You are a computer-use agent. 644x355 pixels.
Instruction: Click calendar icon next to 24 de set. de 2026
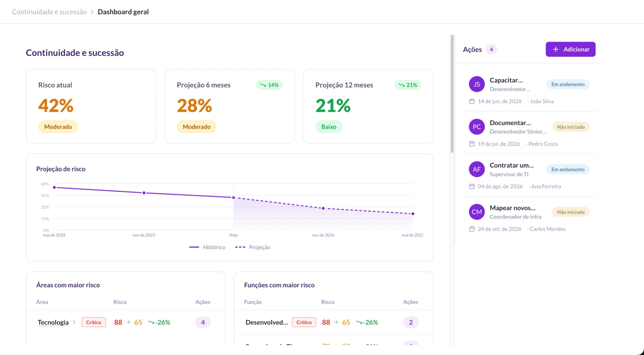point(472,229)
